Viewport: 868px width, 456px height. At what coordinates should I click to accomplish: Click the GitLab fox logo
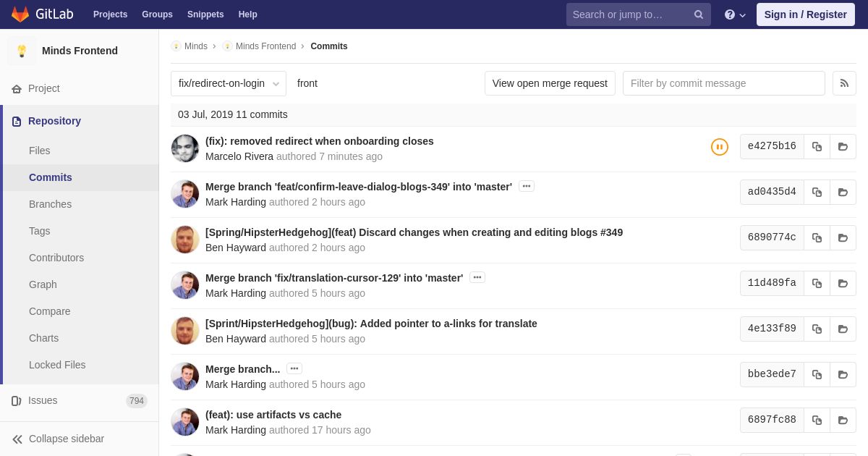click(20, 14)
